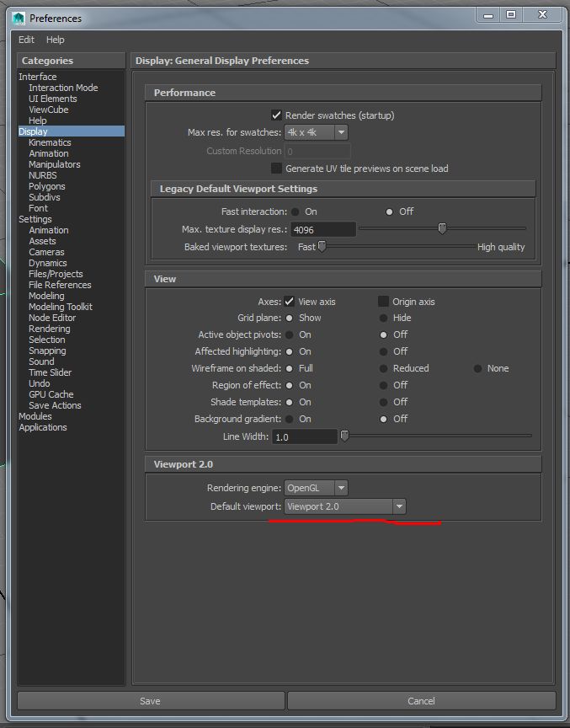Image resolution: width=570 pixels, height=728 pixels.
Task: Enable Generate UV tile previews checkbox
Action: coord(276,169)
